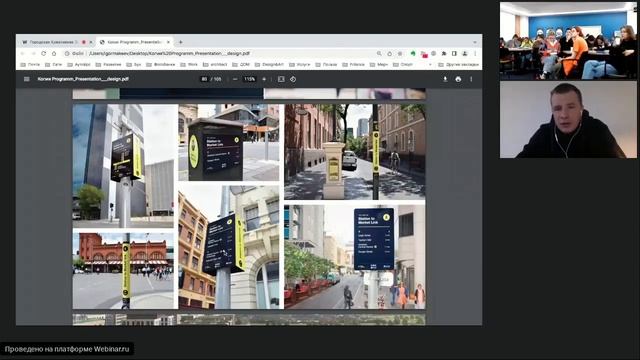The height and width of the screenshot is (360, 640).
Task: Go back in browser history
Action: [23, 53]
